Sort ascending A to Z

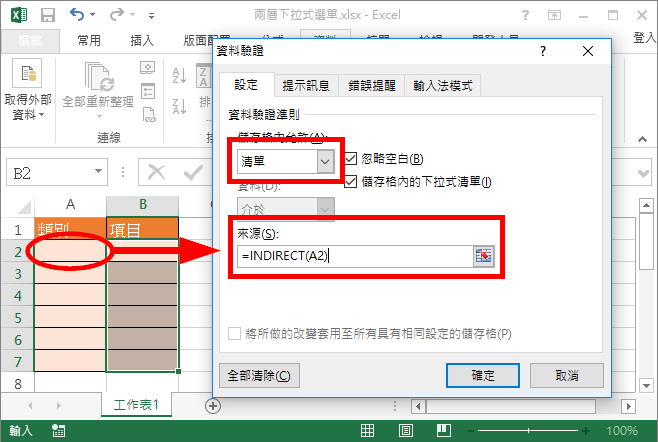coord(180,76)
